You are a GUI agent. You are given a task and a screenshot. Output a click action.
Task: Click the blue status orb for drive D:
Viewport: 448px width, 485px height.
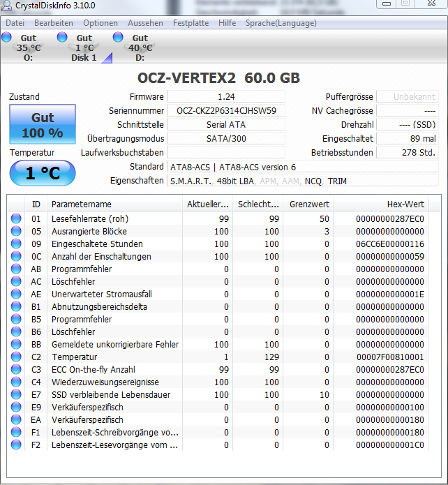tap(118, 38)
